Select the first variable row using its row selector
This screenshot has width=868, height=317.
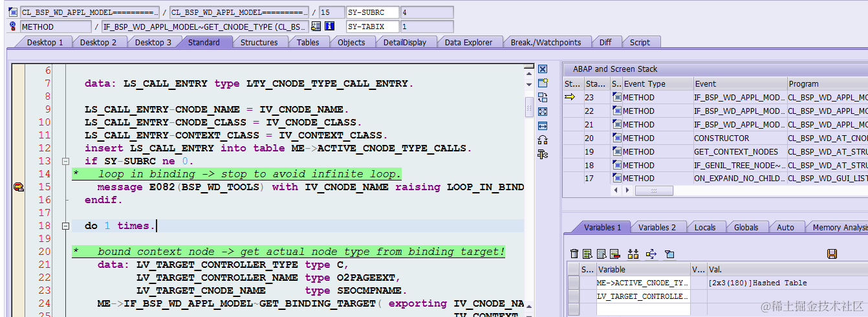click(573, 283)
